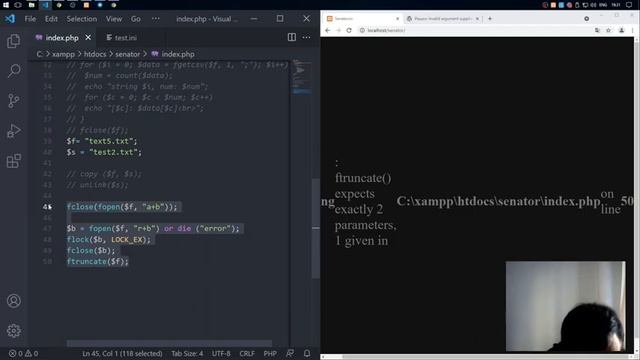Open the Manage gear menu in VS Code
This screenshot has width=640, height=360.
(13, 331)
